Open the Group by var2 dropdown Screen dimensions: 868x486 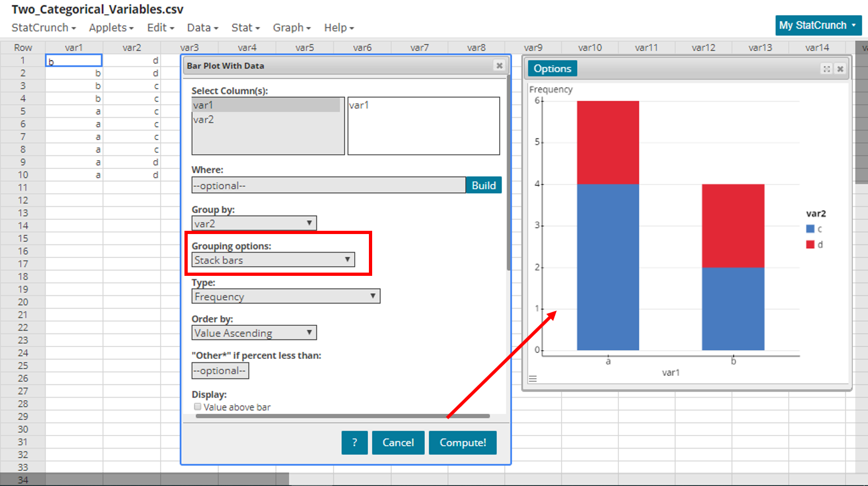click(254, 223)
